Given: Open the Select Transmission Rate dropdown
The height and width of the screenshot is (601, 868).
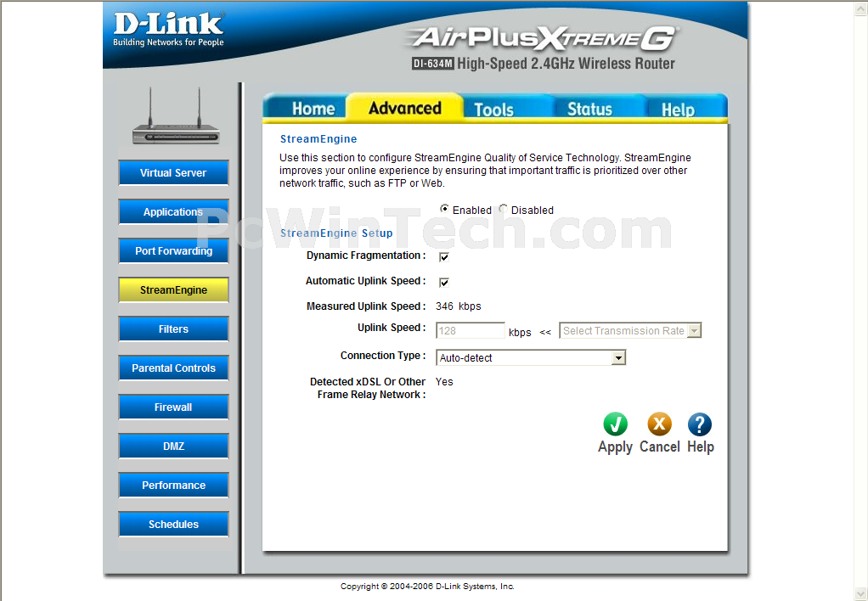Looking at the screenshot, I should [630, 330].
